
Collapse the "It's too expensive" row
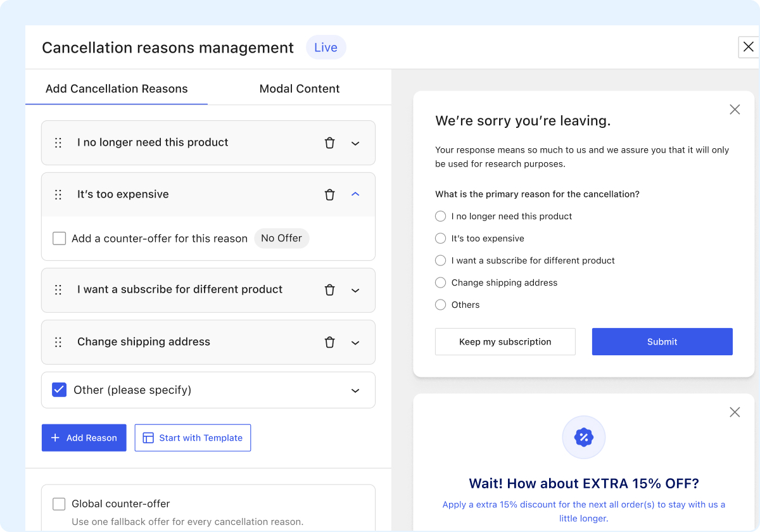[x=355, y=194]
